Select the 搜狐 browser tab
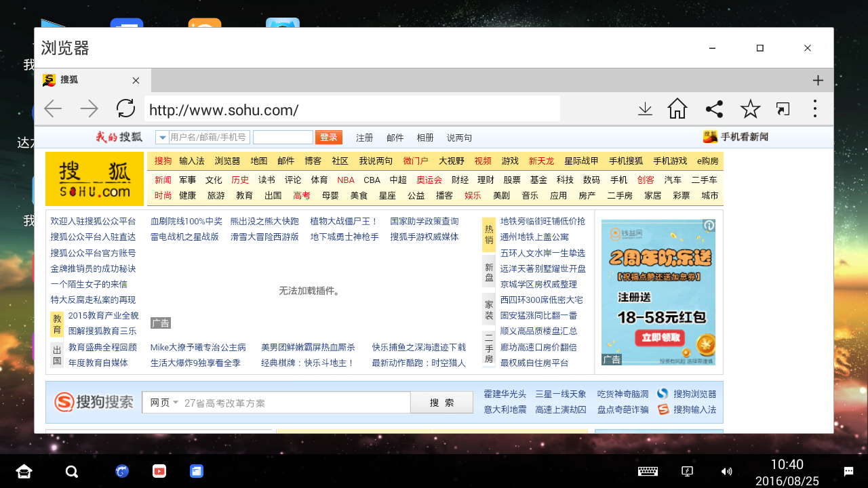Screen dimensions: 868x488 [x=92, y=80]
